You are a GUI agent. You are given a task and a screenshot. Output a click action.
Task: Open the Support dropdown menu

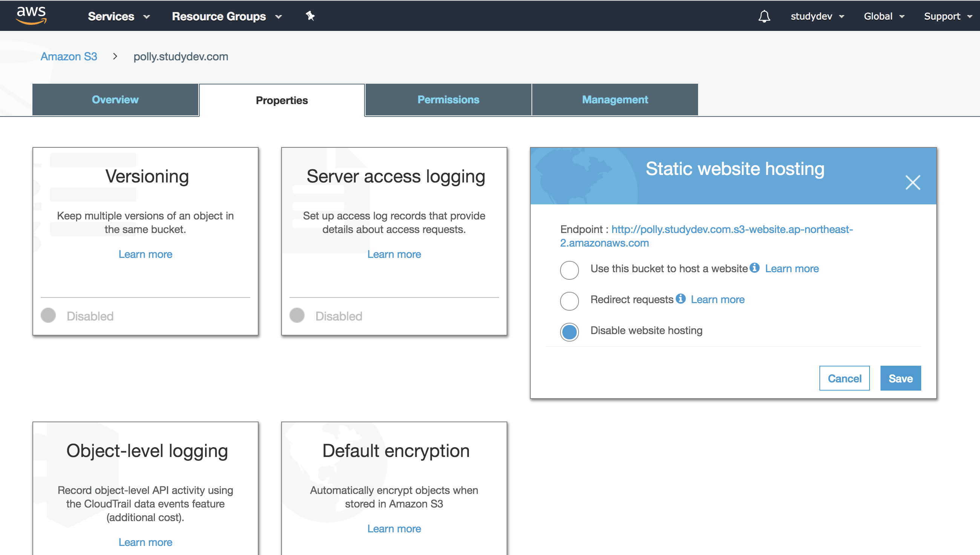948,16
